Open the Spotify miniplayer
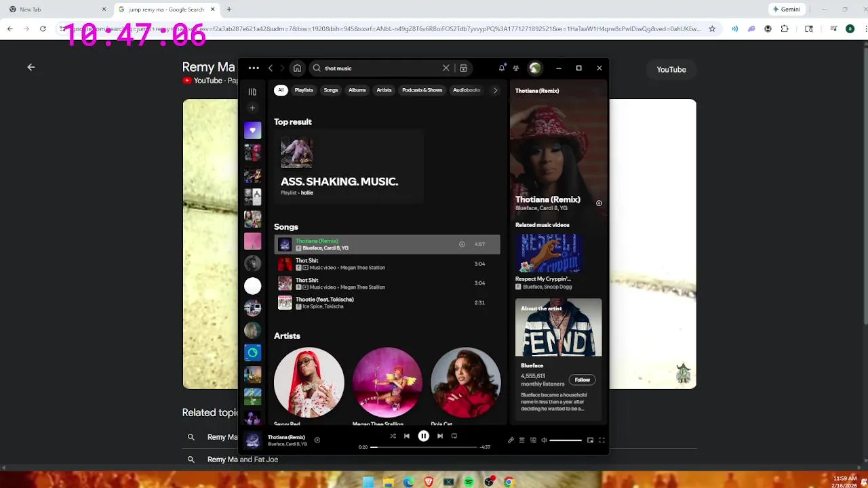The image size is (868, 488). coord(590,440)
